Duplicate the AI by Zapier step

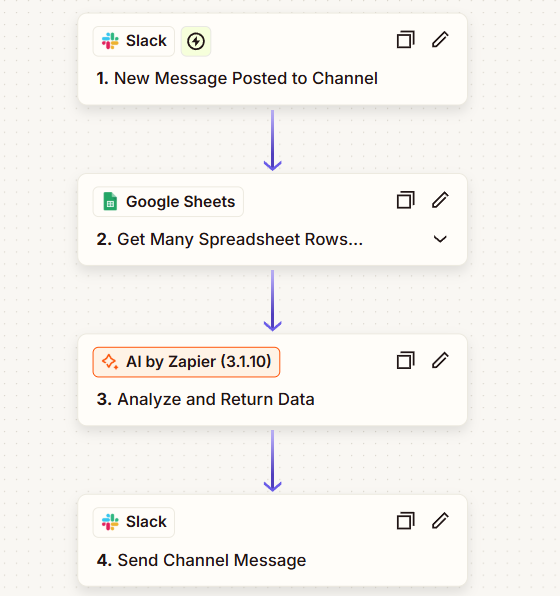pos(405,360)
